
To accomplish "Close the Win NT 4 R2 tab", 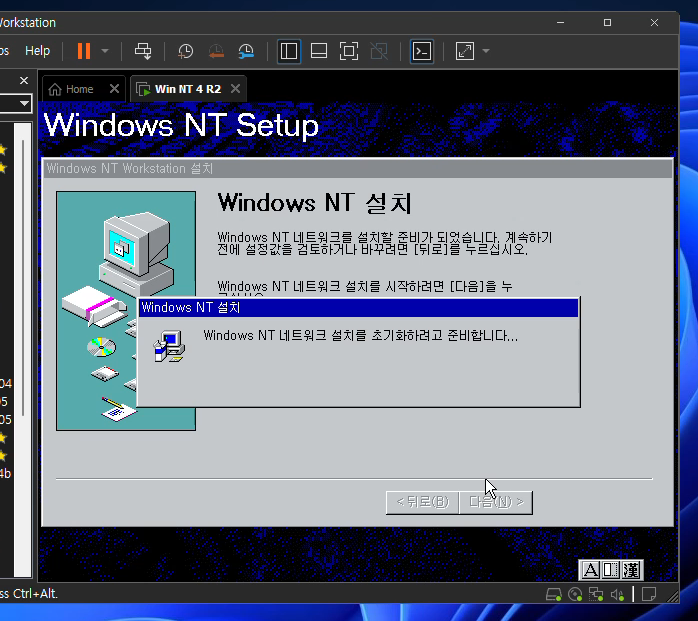I will click(235, 89).
